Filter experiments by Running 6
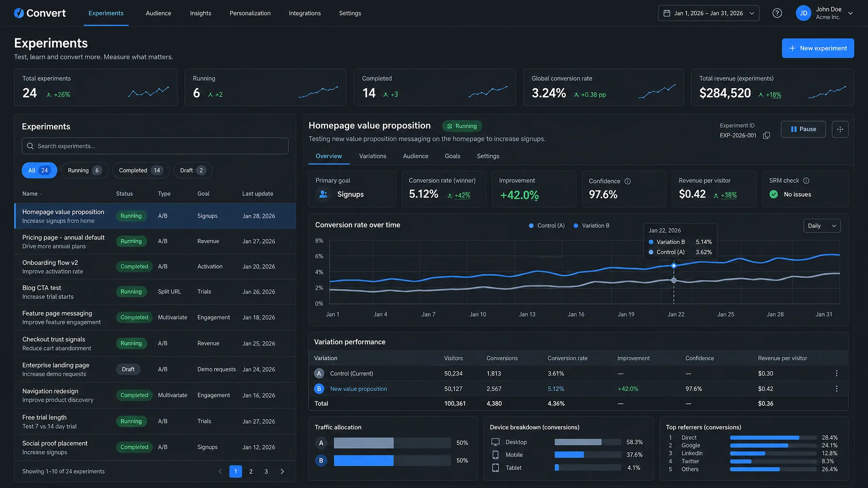The width and height of the screenshot is (868, 488). [x=84, y=170]
